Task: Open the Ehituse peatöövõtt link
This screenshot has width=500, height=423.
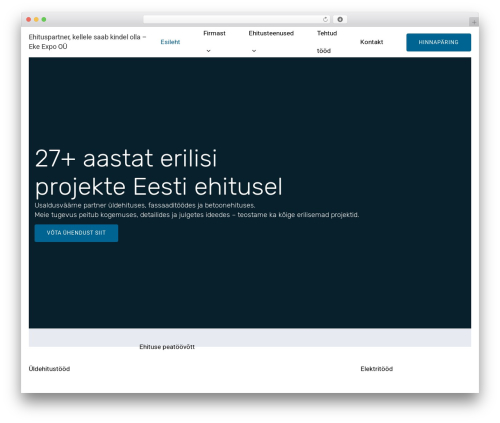Action: (167, 347)
